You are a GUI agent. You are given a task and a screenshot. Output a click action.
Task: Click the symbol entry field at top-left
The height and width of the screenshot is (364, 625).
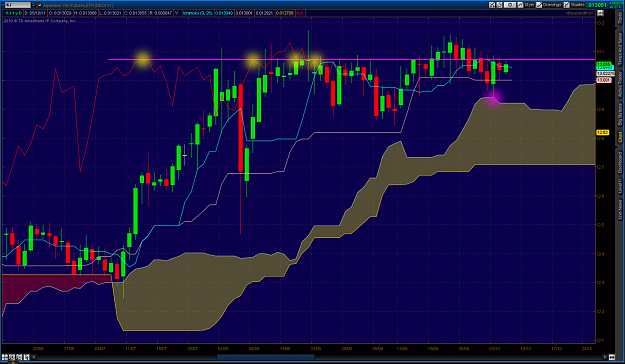point(18,5)
